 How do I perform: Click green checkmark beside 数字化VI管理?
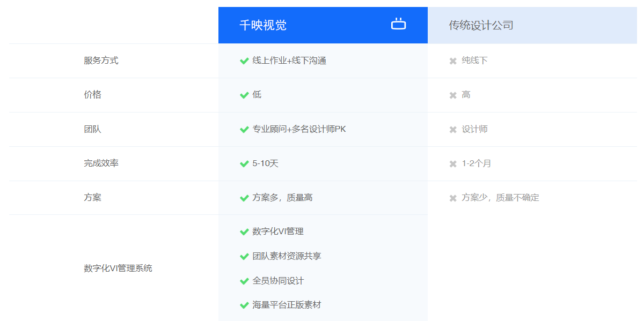pyautogui.click(x=244, y=232)
